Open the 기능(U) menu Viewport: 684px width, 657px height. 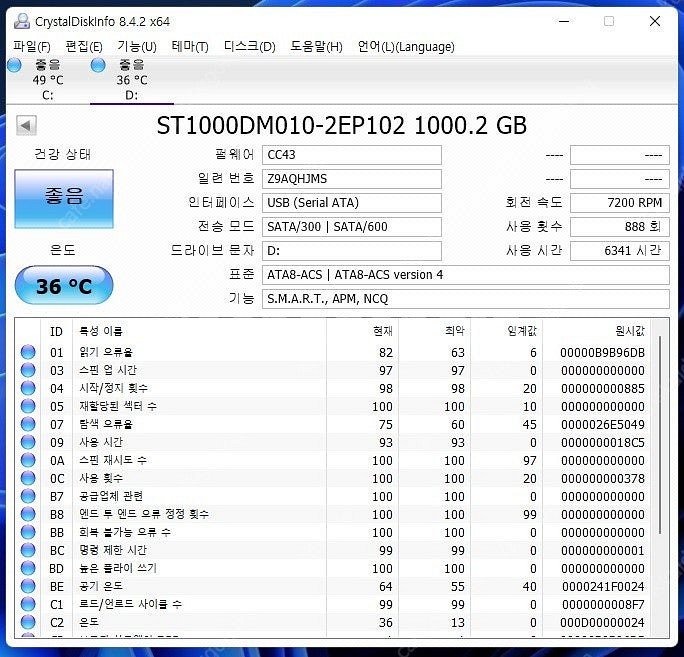[137, 46]
